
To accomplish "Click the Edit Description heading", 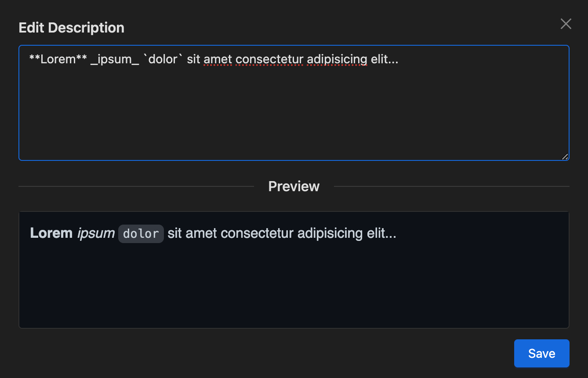I will (x=72, y=28).
